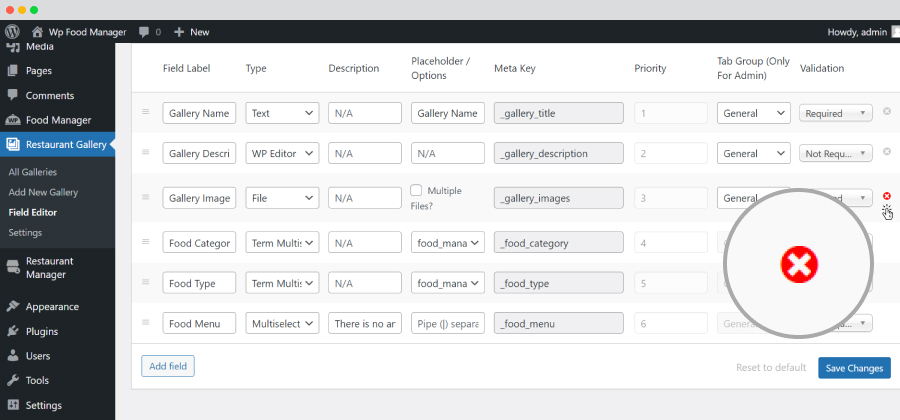Image resolution: width=900 pixels, height=420 pixels.
Task: Click drag handle of Gallery Description row
Action: (x=146, y=151)
